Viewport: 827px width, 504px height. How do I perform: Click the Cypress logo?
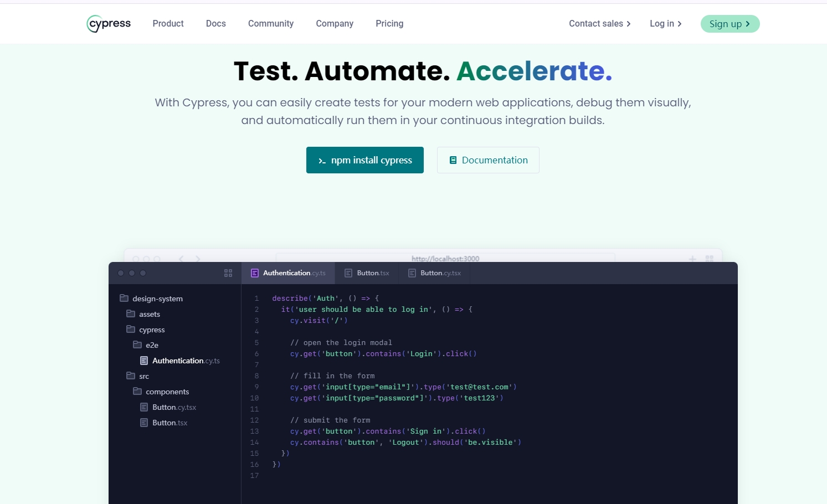(109, 24)
